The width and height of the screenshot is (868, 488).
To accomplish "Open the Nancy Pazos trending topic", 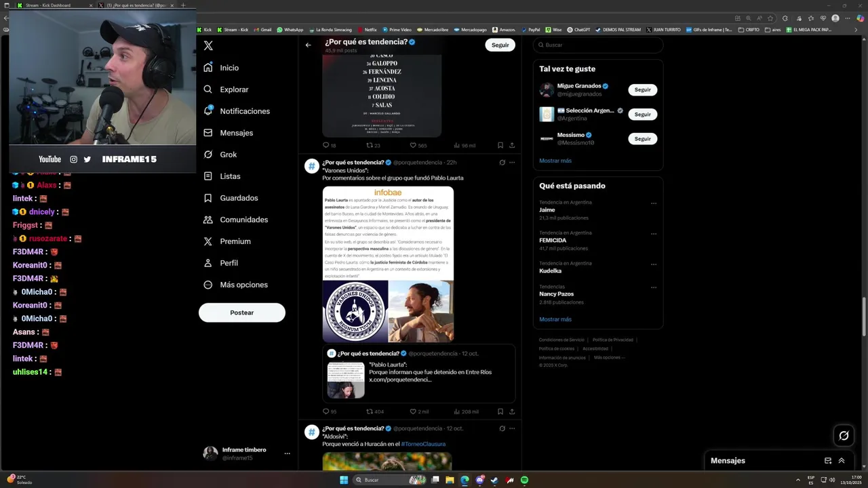I will [x=597, y=294].
